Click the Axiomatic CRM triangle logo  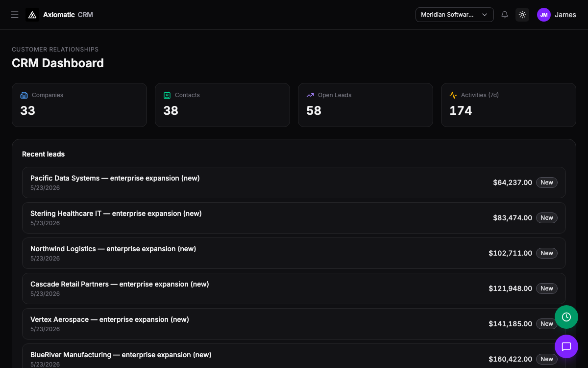(x=32, y=15)
